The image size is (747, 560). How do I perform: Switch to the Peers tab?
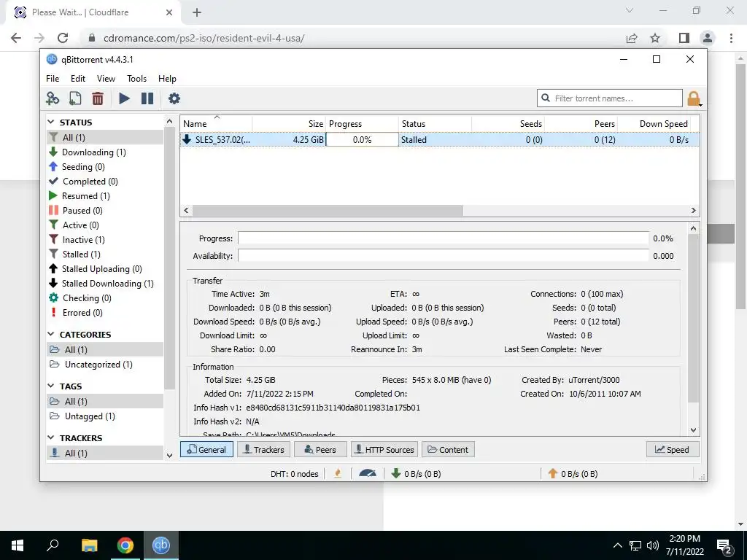click(x=320, y=449)
